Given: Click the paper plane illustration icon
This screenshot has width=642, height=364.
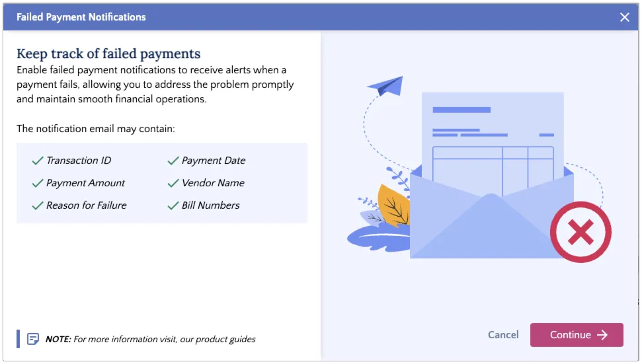Looking at the screenshot, I should tap(385, 86).
